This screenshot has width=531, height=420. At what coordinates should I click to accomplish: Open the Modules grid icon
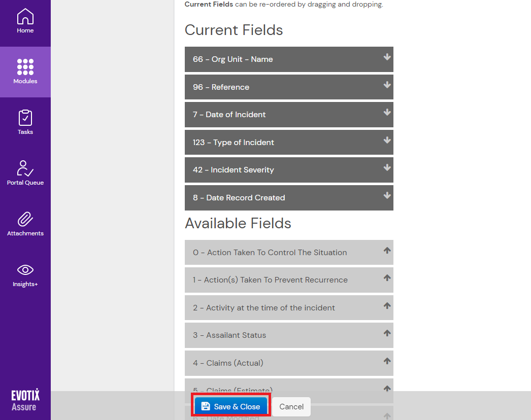click(x=25, y=72)
